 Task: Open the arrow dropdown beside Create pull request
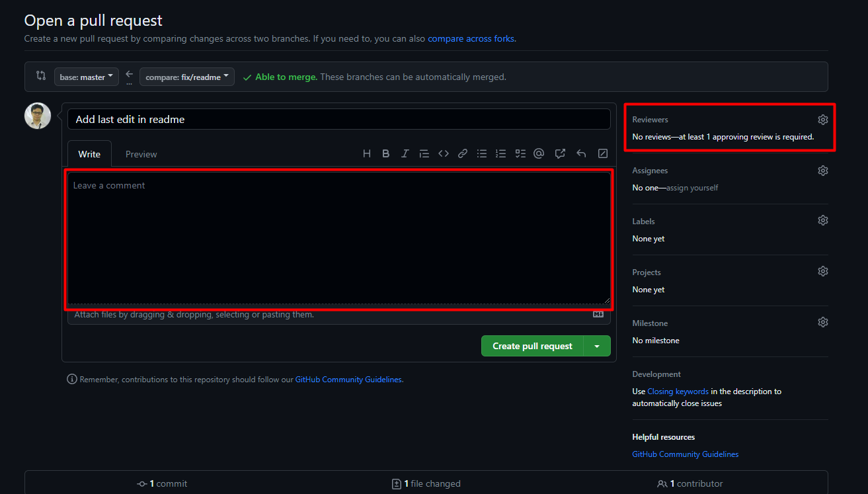[x=597, y=346]
